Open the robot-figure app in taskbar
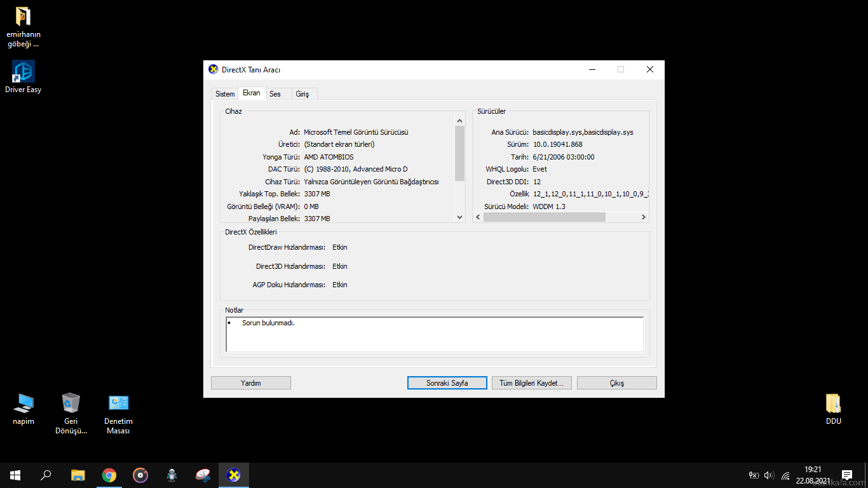 point(172,475)
